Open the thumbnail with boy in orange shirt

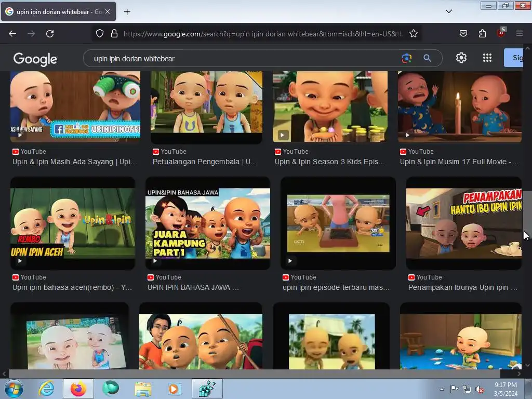[201, 336]
